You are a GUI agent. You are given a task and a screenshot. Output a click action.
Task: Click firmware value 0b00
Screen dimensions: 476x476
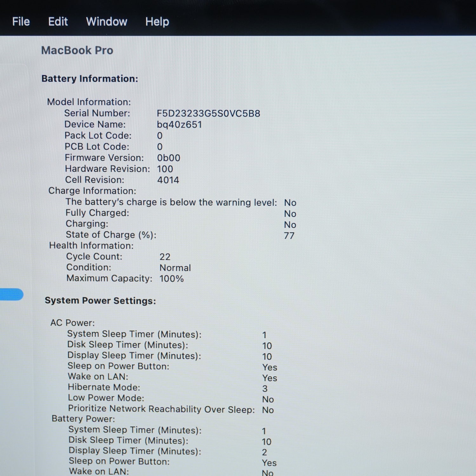point(169,158)
